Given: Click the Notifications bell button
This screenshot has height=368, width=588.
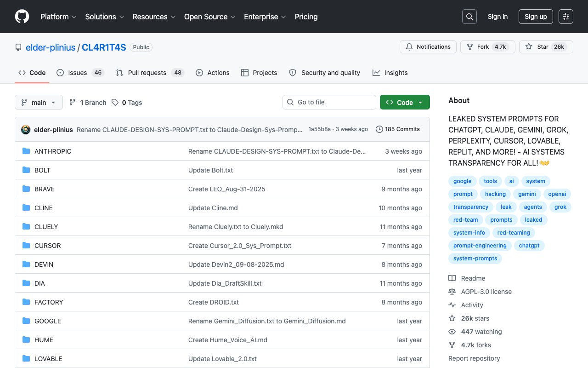Looking at the screenshot, I should [x=428, y=47].
